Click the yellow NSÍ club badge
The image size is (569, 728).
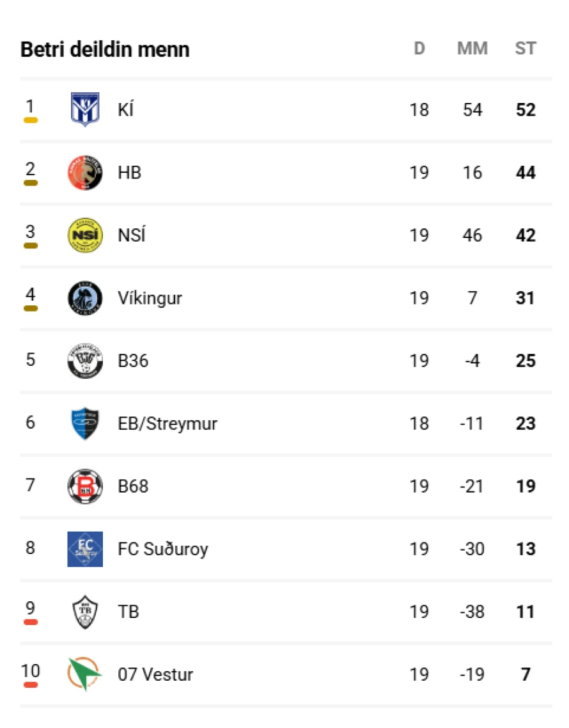coord(85,235)
